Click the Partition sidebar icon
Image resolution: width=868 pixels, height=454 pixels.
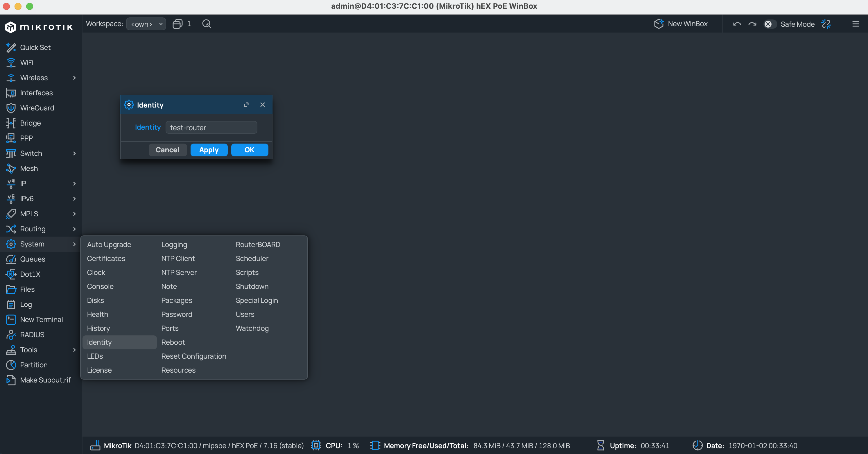click(11, 365)
